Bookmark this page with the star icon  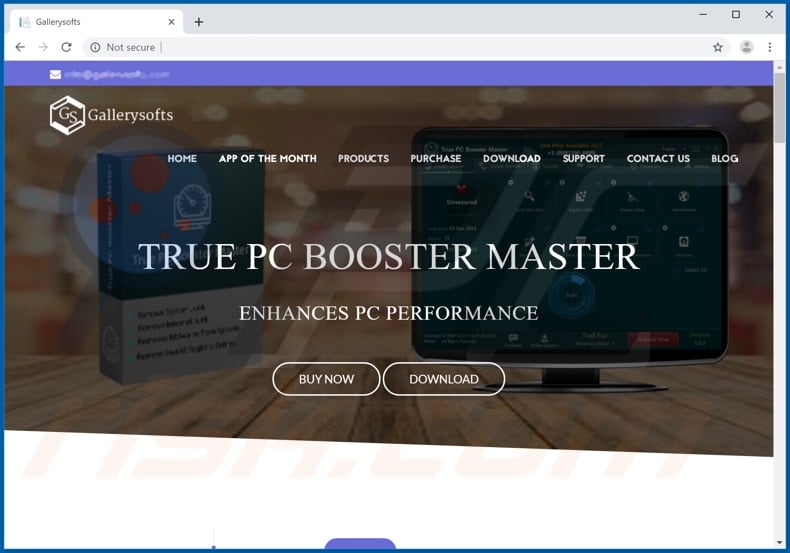pos(718,47)
